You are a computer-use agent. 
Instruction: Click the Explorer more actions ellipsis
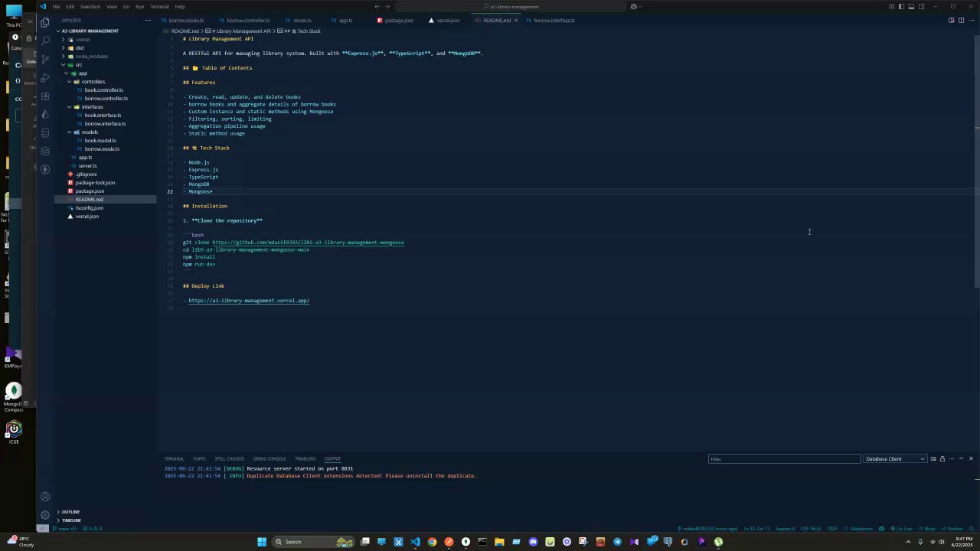coord(149,21)
